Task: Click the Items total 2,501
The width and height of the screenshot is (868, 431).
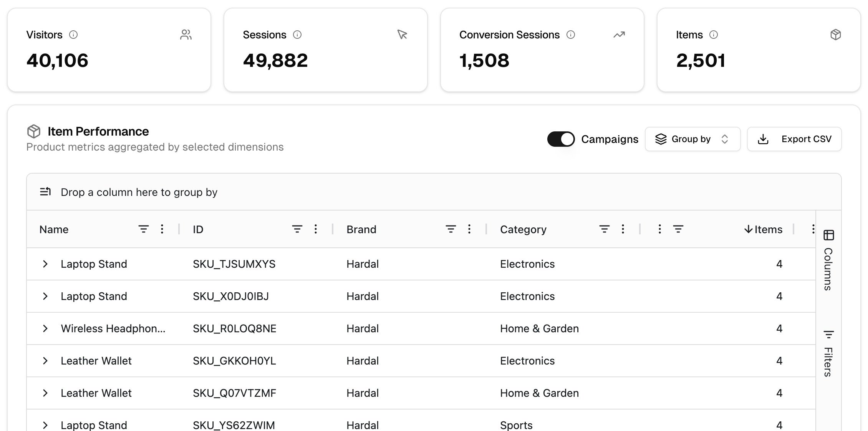Action: click(701, 60)
